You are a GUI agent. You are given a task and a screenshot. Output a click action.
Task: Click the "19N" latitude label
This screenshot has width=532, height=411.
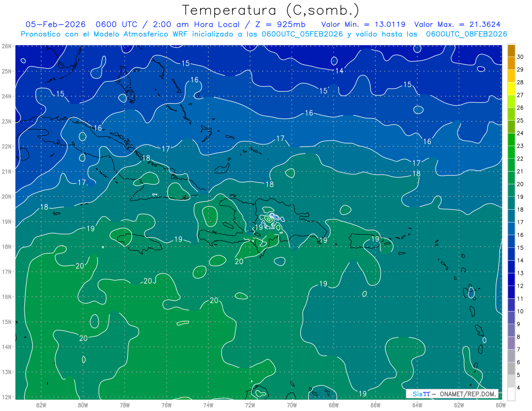7,221
